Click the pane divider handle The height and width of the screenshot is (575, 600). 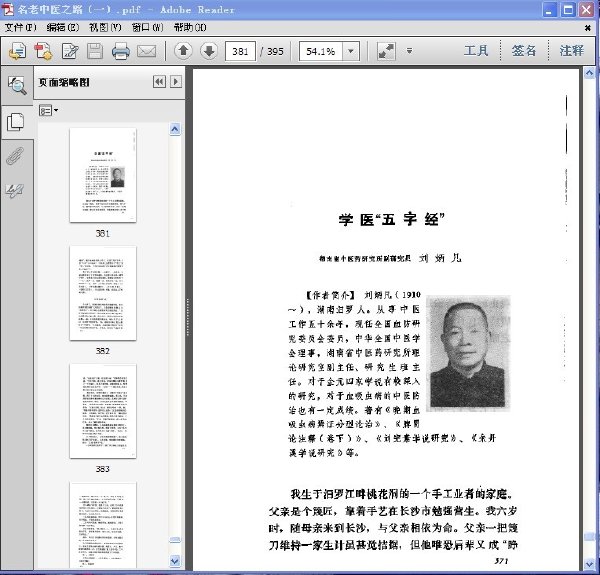tap(188, 318)
